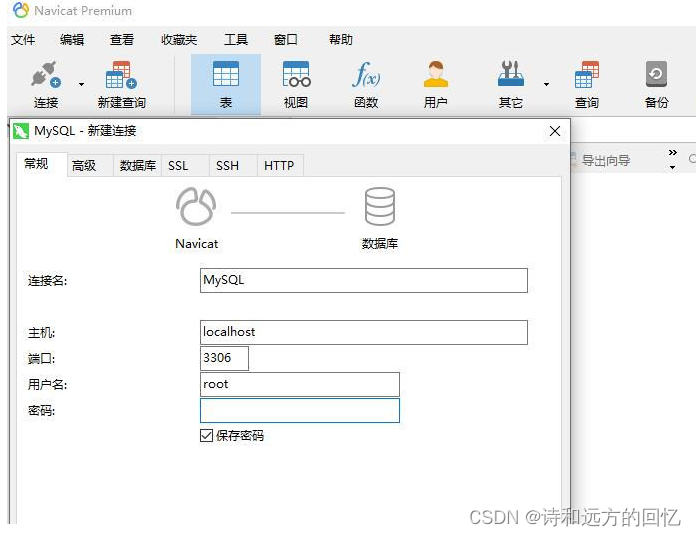Click the 密码 input field
The height and width of the screenshot is (536, 696).
click(300, 410)
